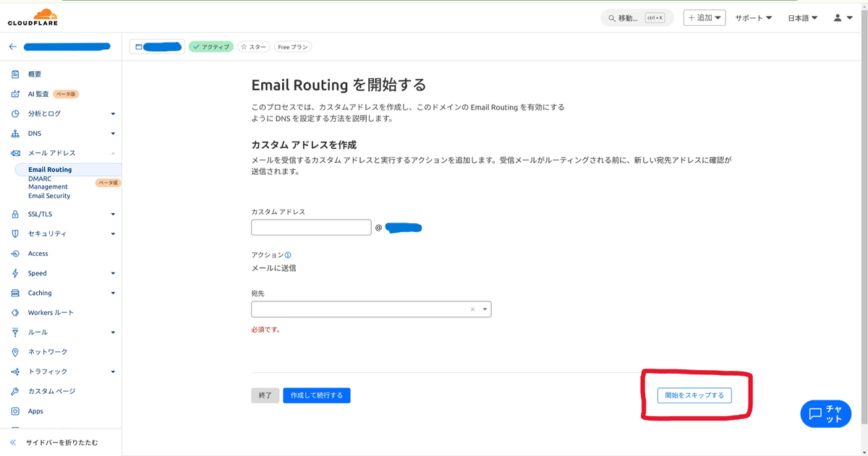This screenshot has width=868, height=456.
Task: Open the チャット chat button
Action: tap(825, 413)
